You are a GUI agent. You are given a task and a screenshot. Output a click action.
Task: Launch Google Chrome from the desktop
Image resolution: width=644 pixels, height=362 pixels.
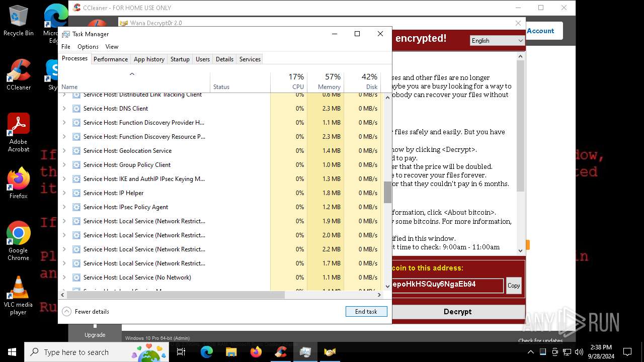18,241
